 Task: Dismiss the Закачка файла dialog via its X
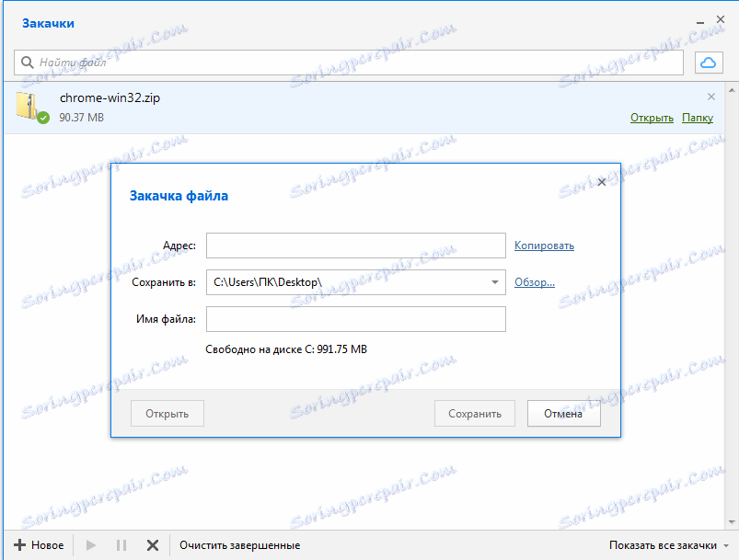pyautogui.click(x=601, y=181)
